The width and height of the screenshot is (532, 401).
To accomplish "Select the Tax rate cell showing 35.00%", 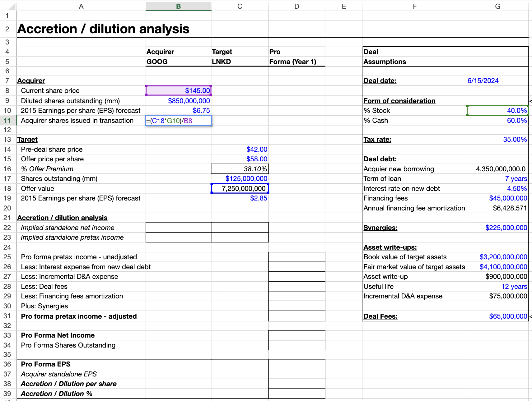I will (x=497, y=139).
